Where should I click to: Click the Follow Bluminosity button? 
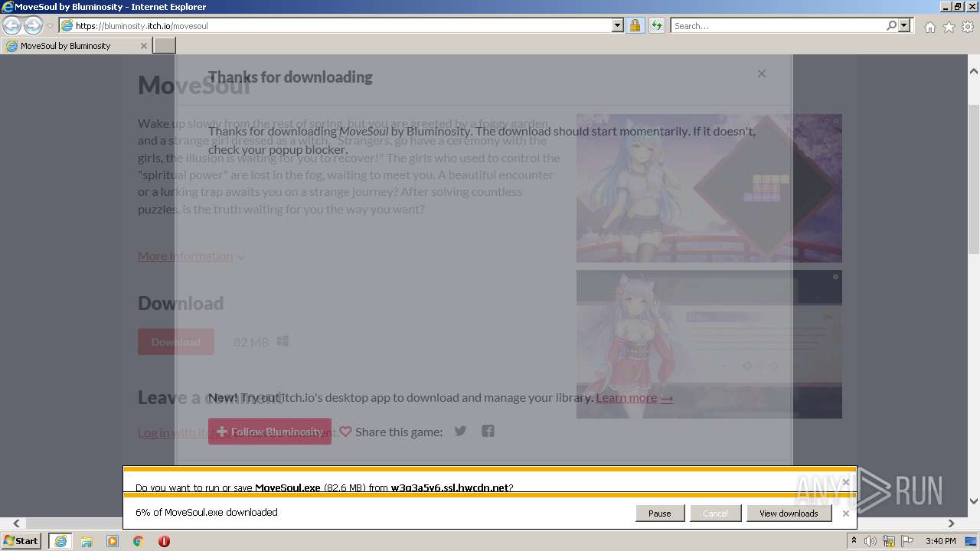coord(269,432)
